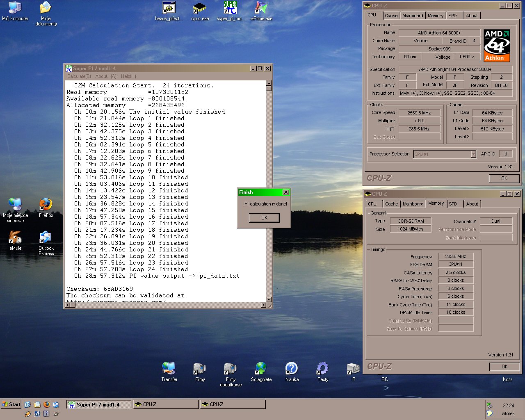
Task: Open the Moje dokumenty folder icon
Action: [46, 14]
